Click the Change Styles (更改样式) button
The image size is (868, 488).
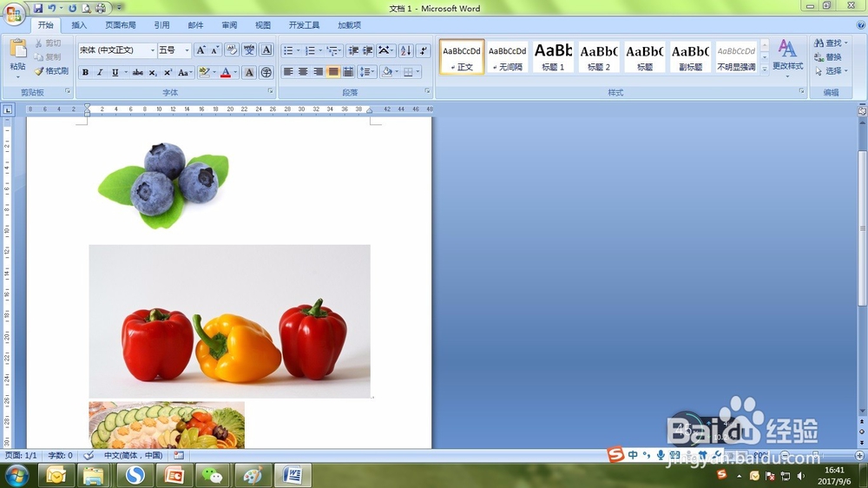(x=787, y=57)
